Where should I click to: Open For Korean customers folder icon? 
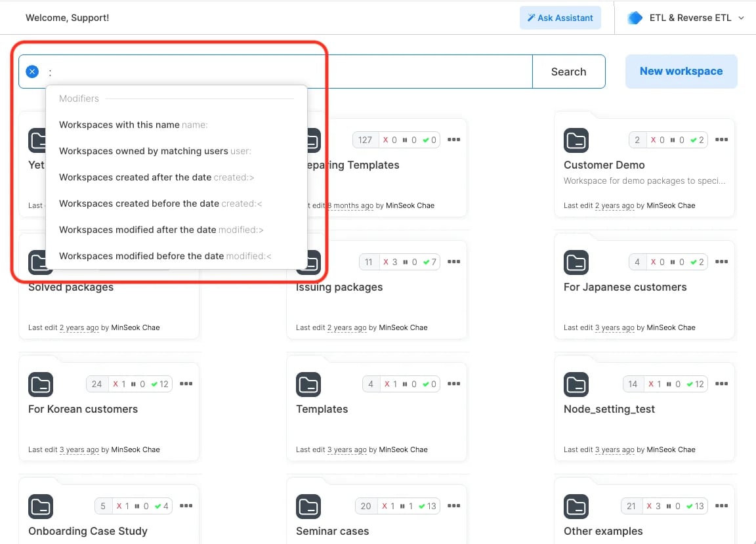coord(41,385)
